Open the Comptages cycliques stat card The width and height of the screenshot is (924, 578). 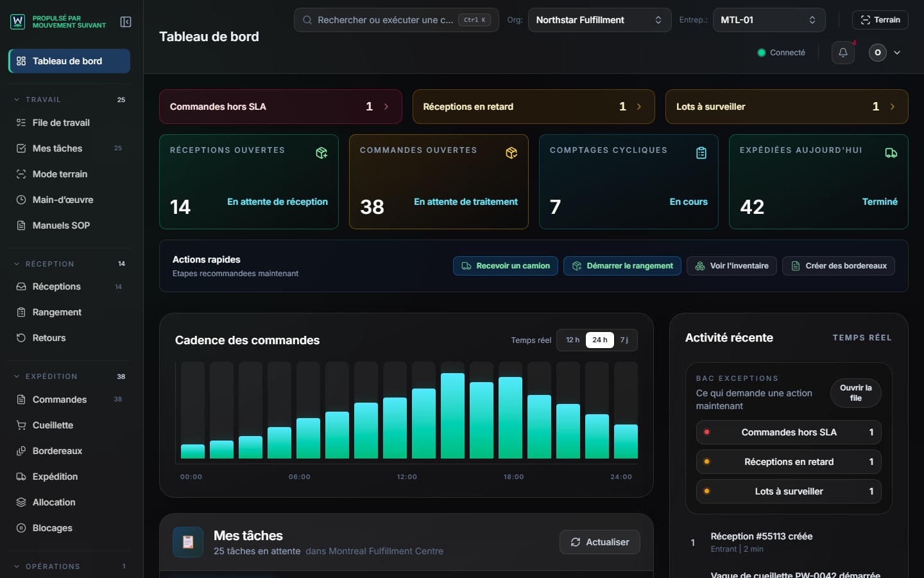(629, 182)
